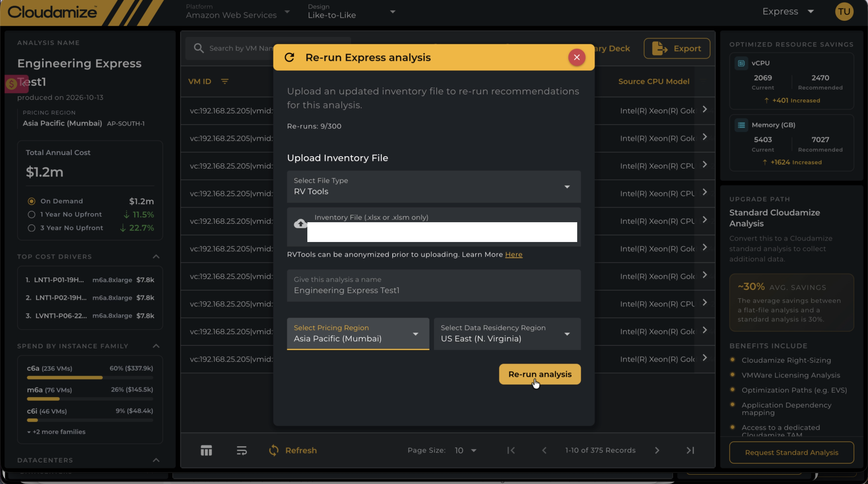Click the c6a spend progress bar
This screenshot has width=868, height=484.
click(x=90, y=377)
